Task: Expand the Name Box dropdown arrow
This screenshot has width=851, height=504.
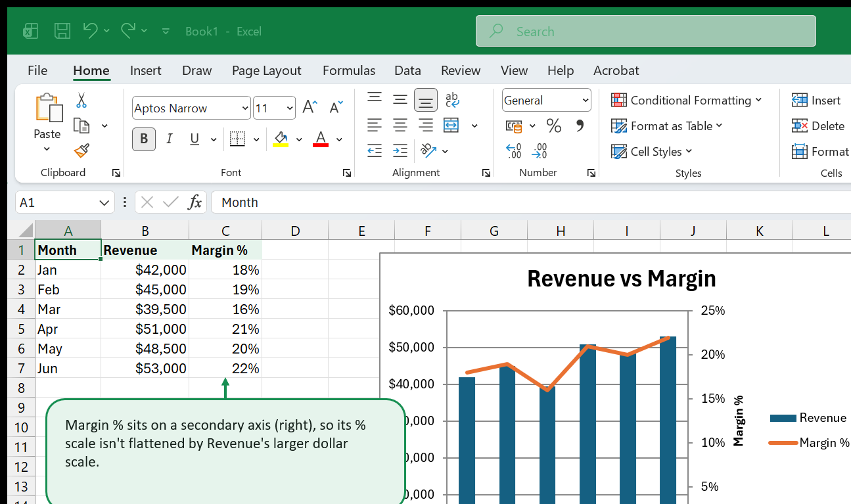Action: [x=104, y=203]
